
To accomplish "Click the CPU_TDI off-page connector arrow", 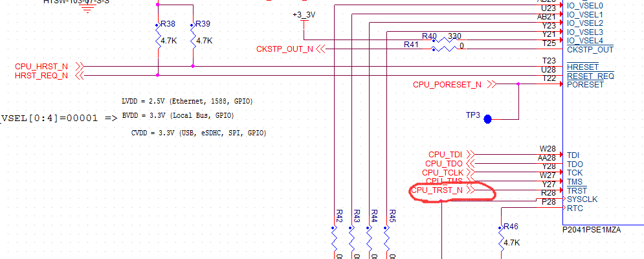I will tap(471, 154).
